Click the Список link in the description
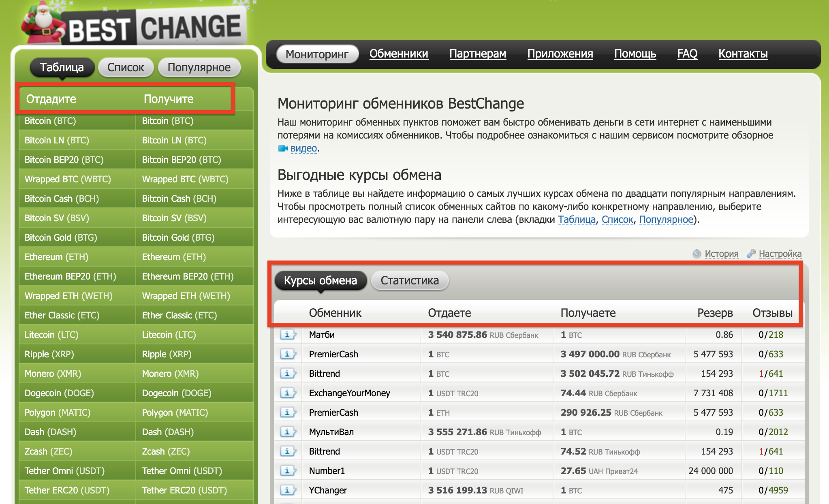Screen dimensions: 829x504 pyautogui.click(x=617, y=220)
